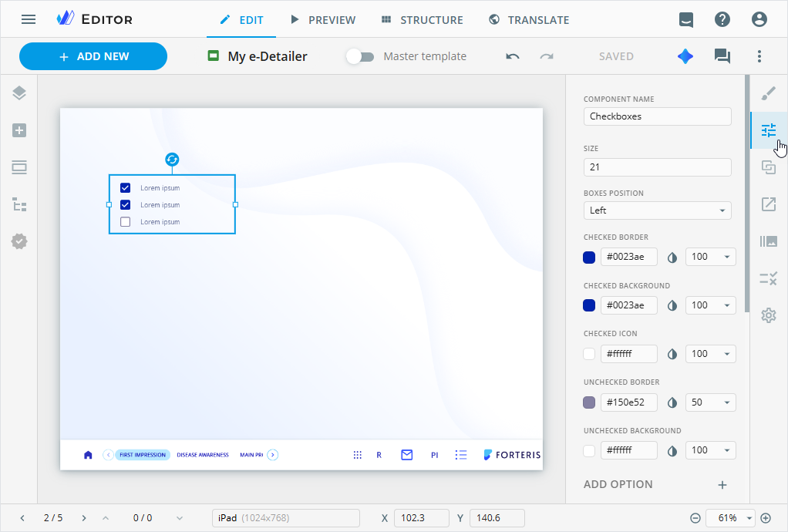Click the Component Name input field

[x=657, y=116]
